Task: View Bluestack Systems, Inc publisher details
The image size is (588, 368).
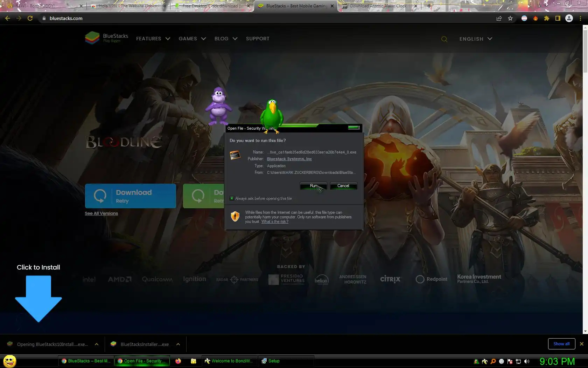Action: pos(289,159)
